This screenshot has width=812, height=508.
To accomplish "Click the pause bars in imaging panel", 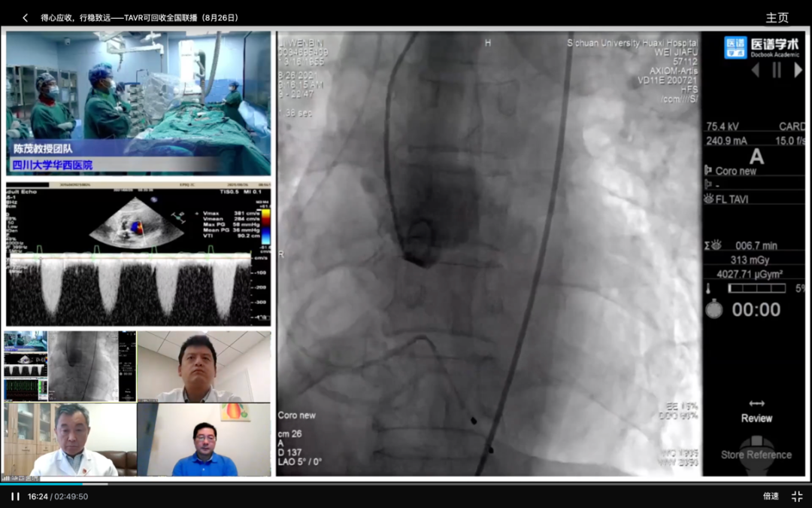I will (777, 70).
